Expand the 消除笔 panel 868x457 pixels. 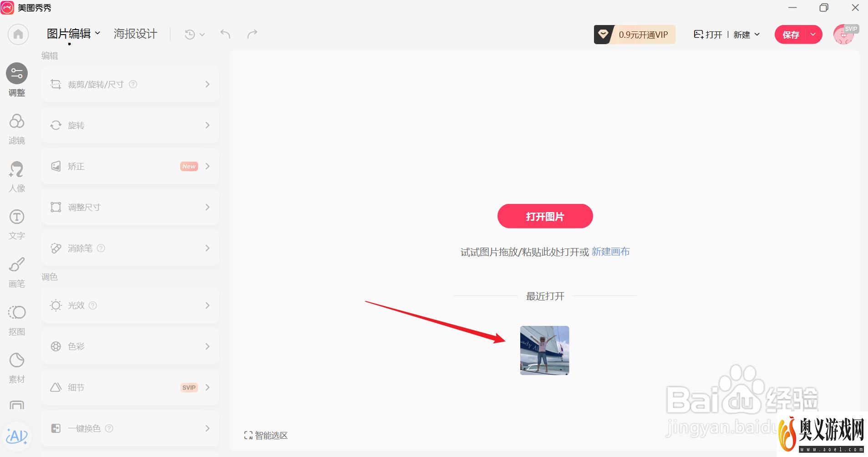click(130, 248)
